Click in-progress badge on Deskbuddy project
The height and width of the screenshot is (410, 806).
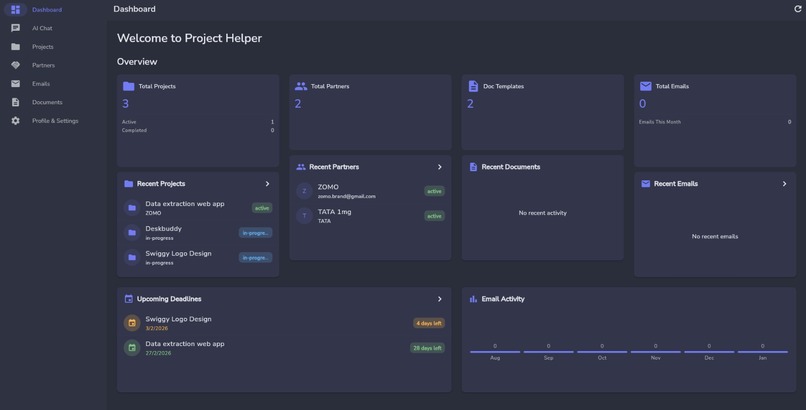tap(255, 233)
